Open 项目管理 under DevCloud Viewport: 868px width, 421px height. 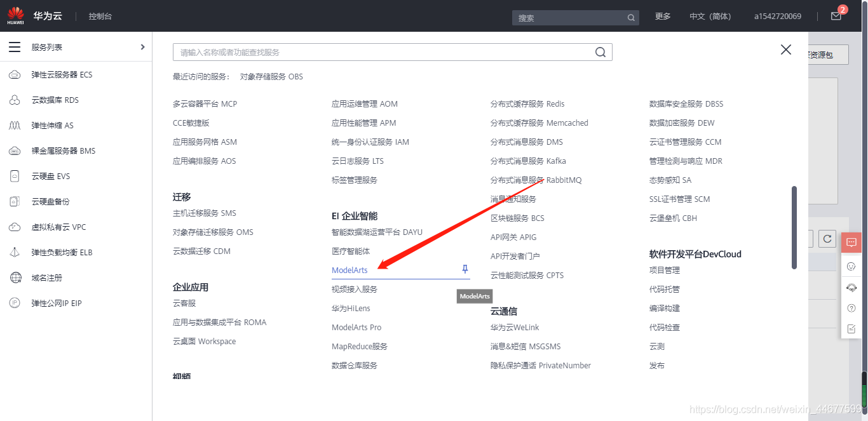click(665, 271)
